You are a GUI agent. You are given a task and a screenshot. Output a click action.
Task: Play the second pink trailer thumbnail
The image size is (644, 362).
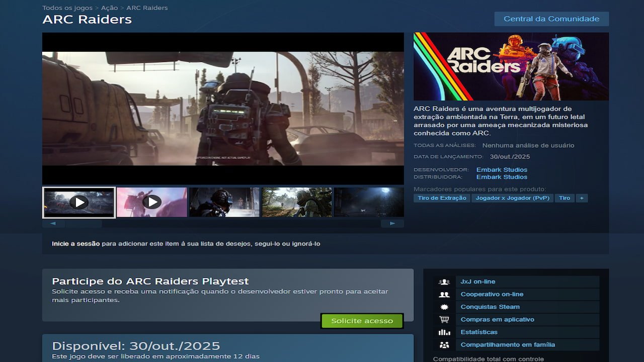coord(151,202)
